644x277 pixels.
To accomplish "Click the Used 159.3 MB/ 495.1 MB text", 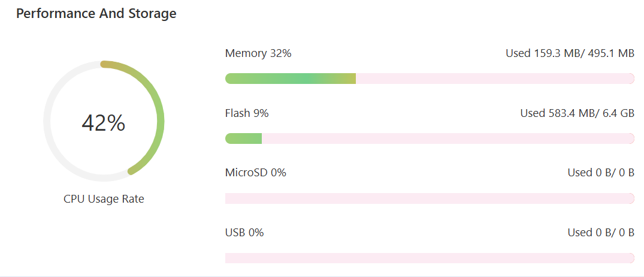I will (570, 53).
